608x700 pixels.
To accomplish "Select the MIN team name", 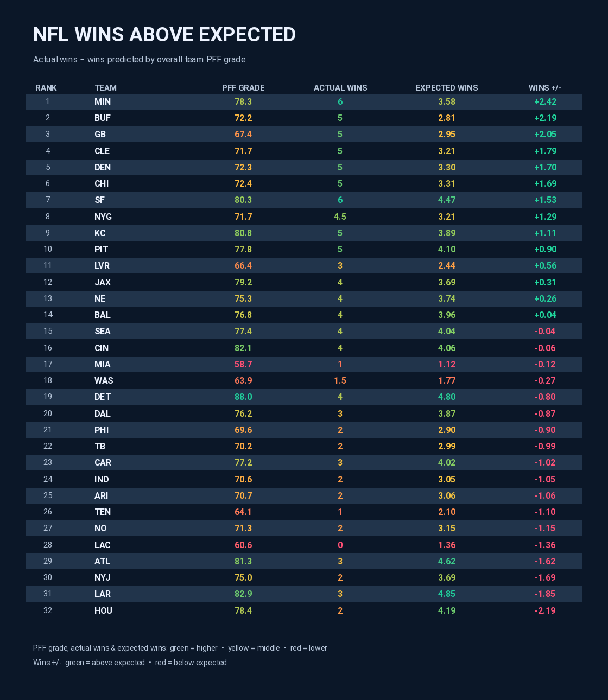I will coord(103,101).
